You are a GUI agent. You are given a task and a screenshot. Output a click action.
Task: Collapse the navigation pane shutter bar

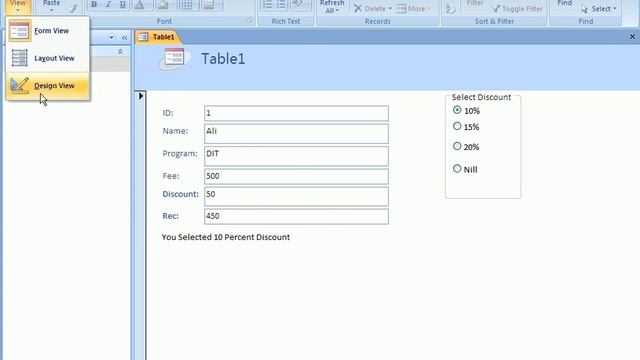click(124, 38)
